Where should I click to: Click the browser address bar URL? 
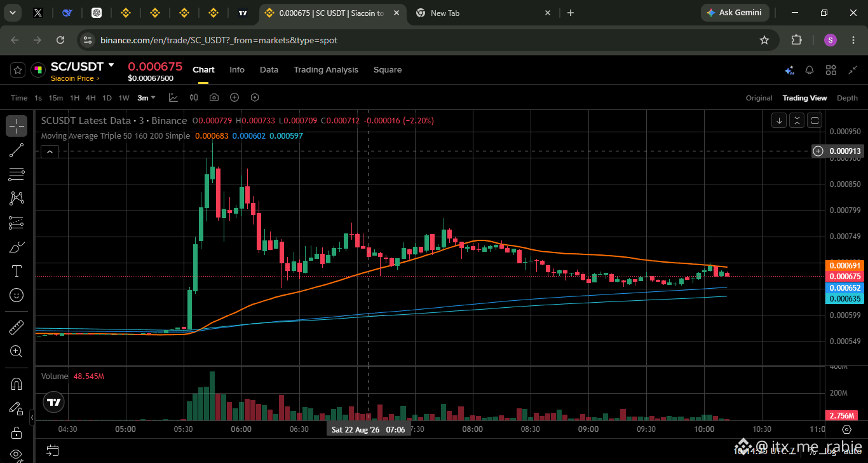tap(219, 40)
